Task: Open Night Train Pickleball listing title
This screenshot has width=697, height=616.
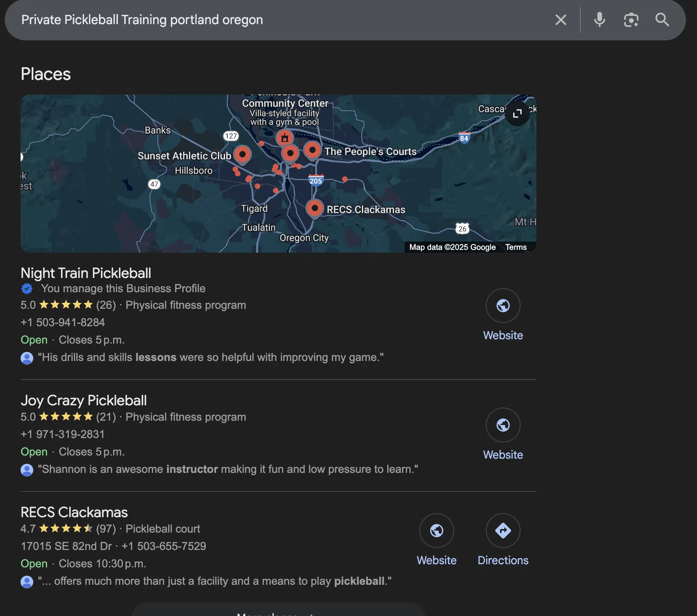Action: pos(86,273)
